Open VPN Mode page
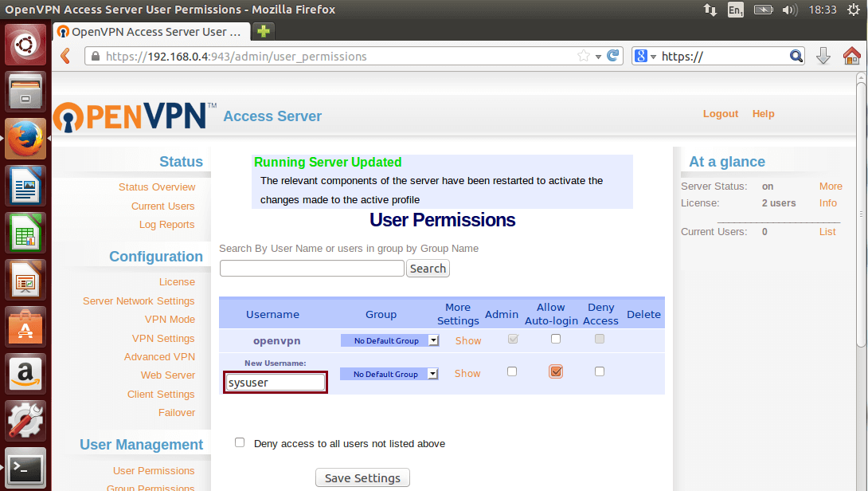 [x=170, y=319]
